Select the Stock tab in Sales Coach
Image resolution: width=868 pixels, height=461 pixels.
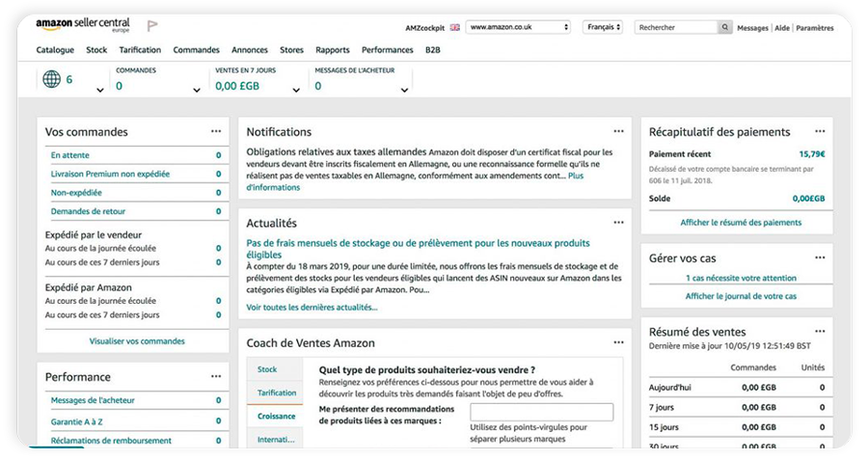click(x=275, y=369)
